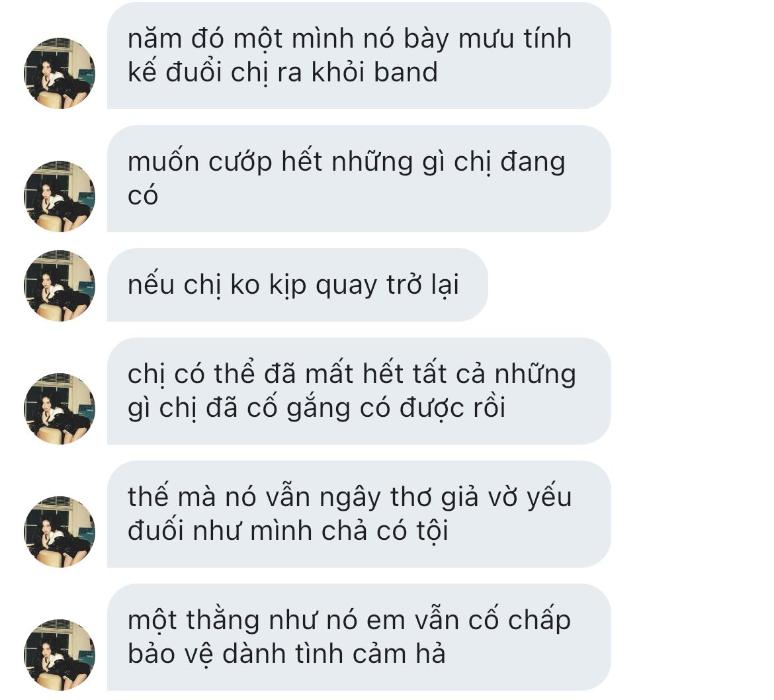The image size is (774, 700).
Task: Click the message 'thế mà nó vẫn ngây thơ giả vờ'
Action: pyautogui.click(x=359, y=514)
